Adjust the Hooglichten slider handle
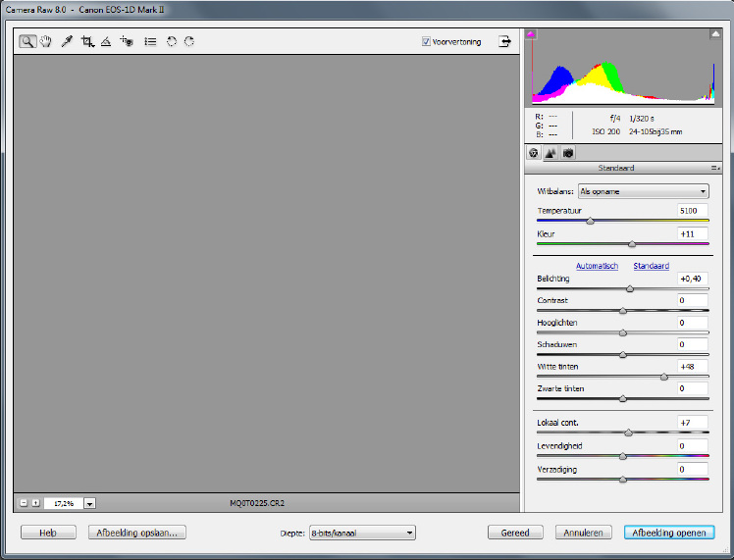 tap(623, 333)
